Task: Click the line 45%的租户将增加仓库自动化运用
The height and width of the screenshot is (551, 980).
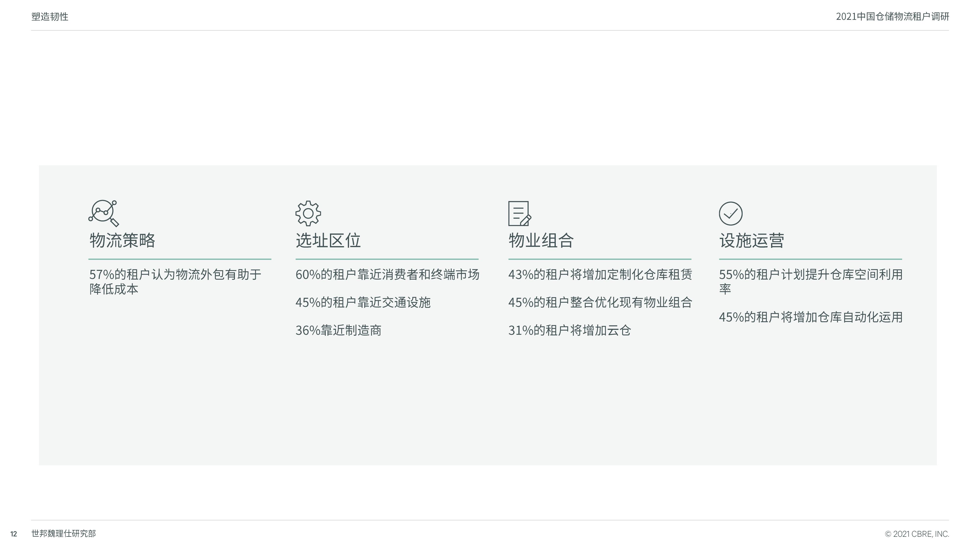Action: [x=811, y=317]
